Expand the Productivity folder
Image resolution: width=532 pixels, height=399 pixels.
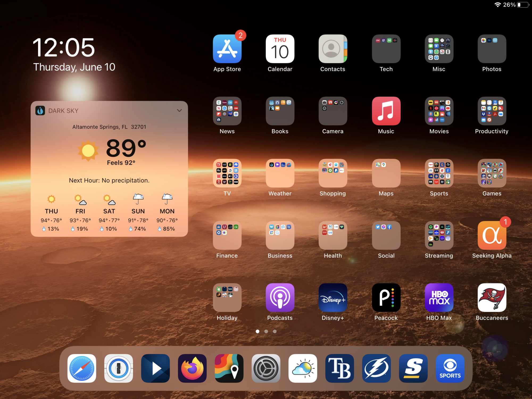[492, 111]
